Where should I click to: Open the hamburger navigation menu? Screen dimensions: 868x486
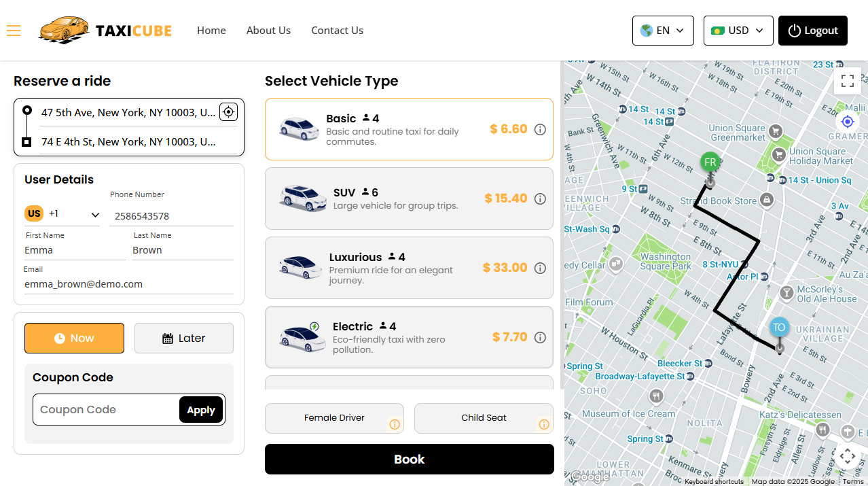[x=13, y=30]
